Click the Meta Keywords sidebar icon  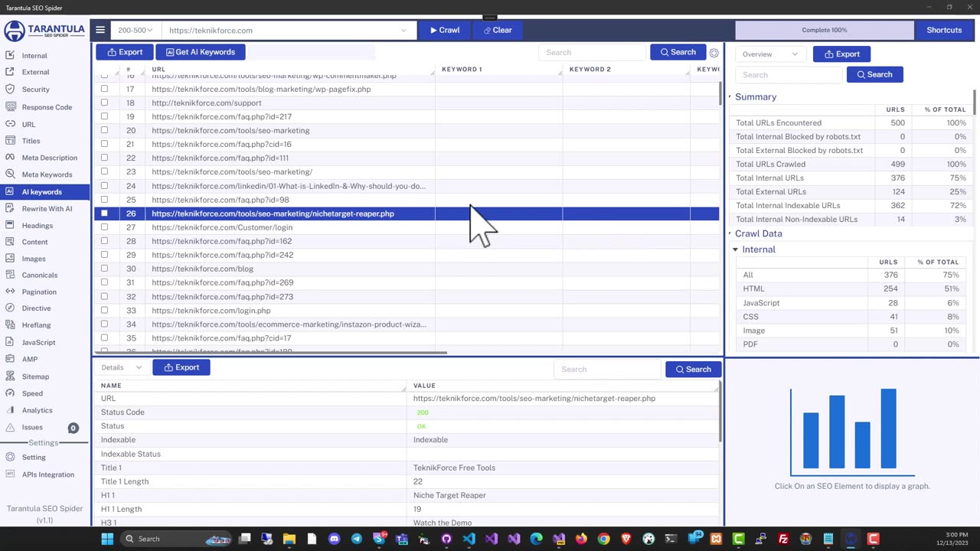tap(10, 174)
